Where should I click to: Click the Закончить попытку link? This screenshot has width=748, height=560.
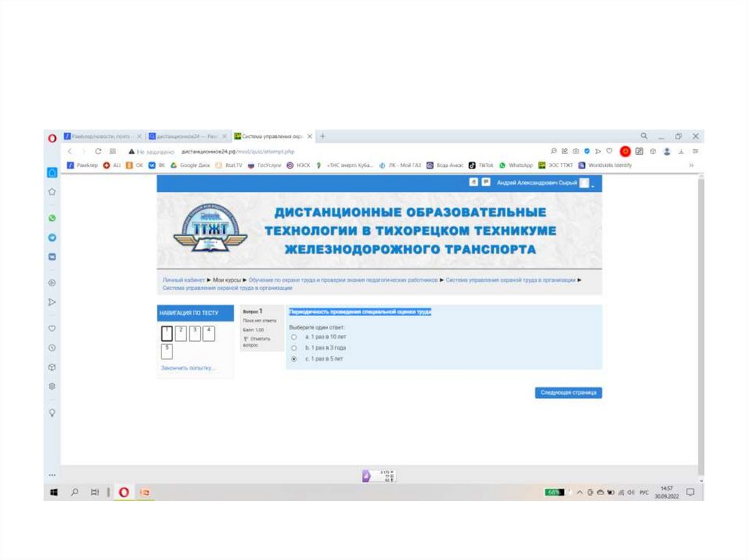[188, 368]
